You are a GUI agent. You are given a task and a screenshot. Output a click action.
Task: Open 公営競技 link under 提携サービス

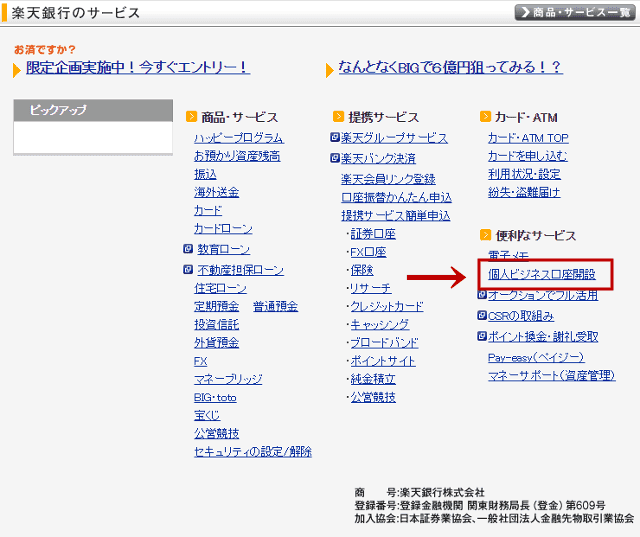pos(373,397)
